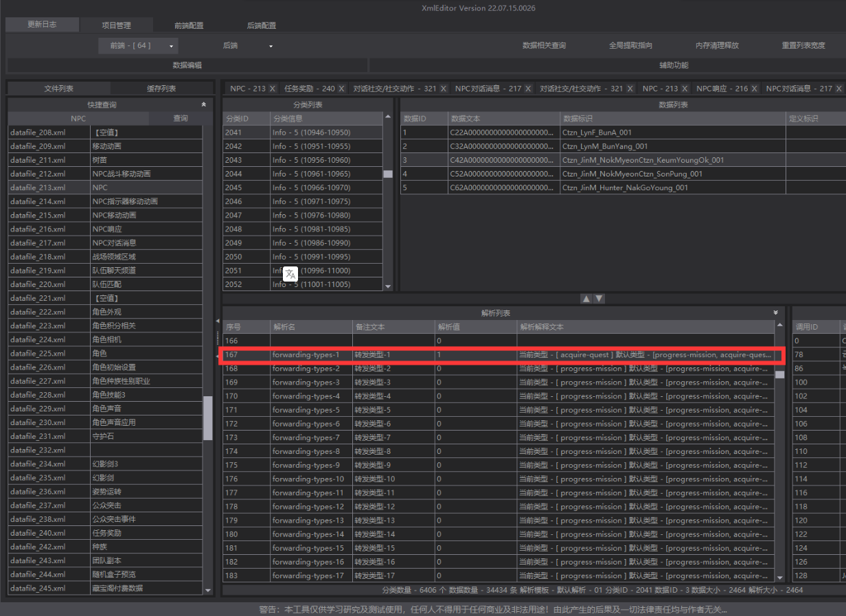Open the 后端 dropdown
Image resolution: width=846 pixels, height=616 pixels.
[247, 45]
